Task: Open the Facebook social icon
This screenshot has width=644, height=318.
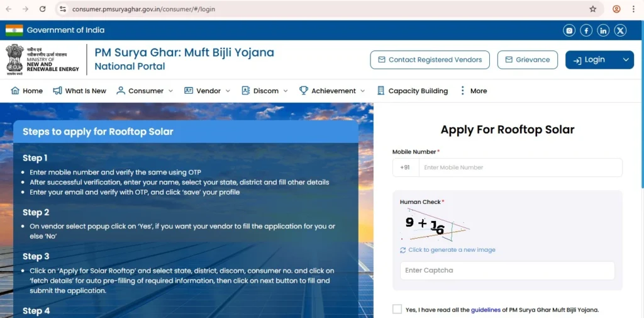Action: 586,30
